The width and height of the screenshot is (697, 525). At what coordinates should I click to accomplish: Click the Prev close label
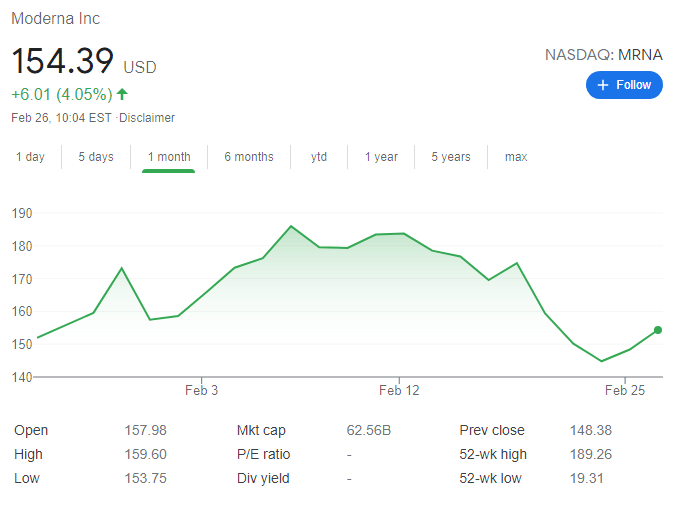pyautogui.click(x=492, y=430)
